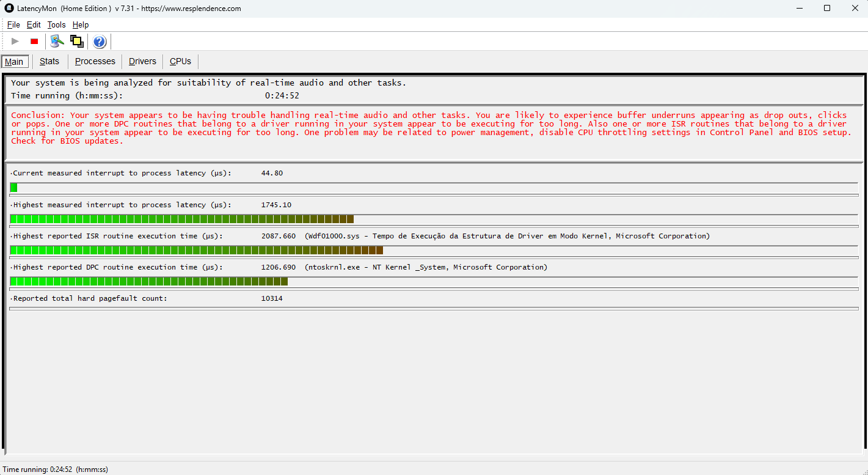
Task: Switch to the Stats tab
Action: pyautogui.click(x=49, y=62)
